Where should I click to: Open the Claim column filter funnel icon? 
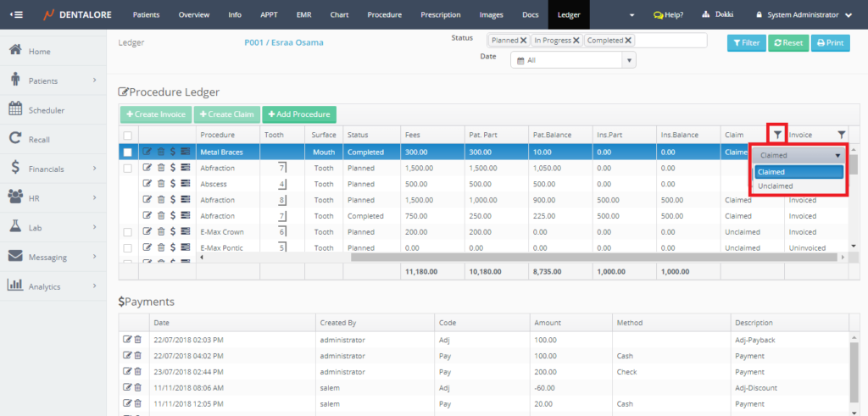click(777, 134)
